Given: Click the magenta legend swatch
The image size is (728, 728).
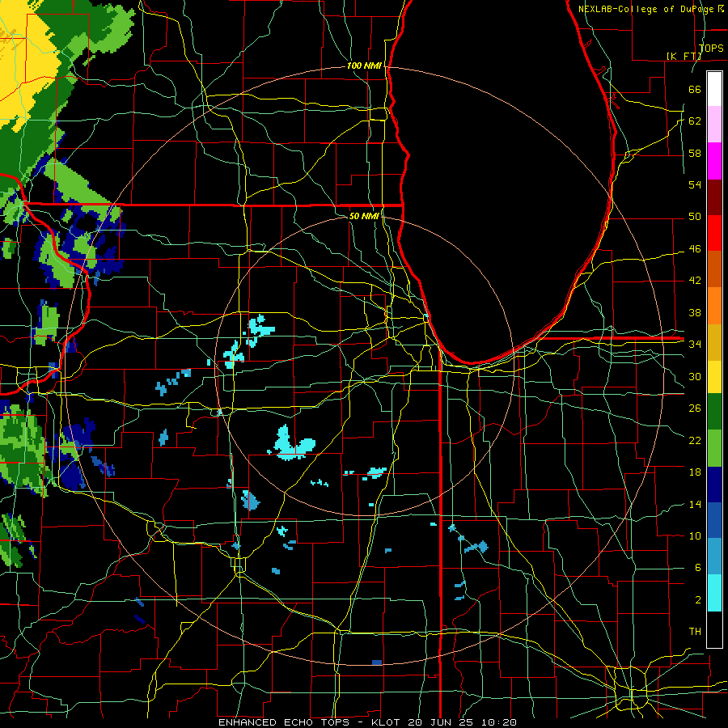Looking at the screenshot, I should click(714, 161).
